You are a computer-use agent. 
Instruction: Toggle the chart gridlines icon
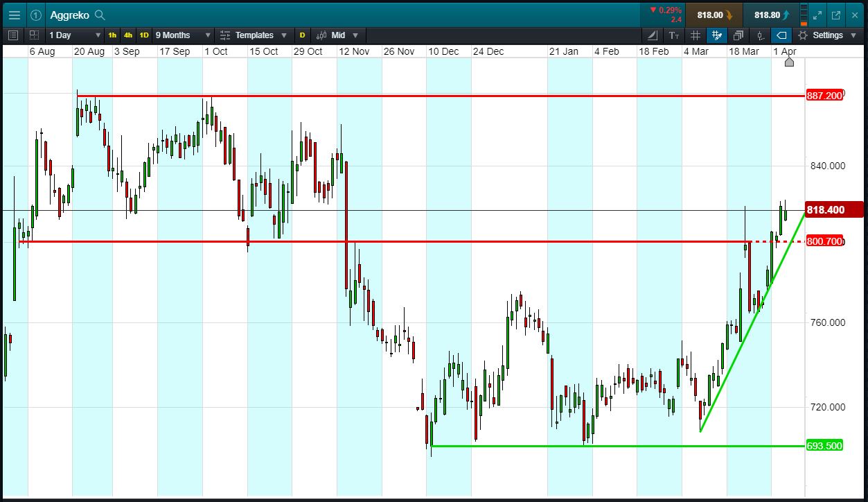tap(696, 35)
